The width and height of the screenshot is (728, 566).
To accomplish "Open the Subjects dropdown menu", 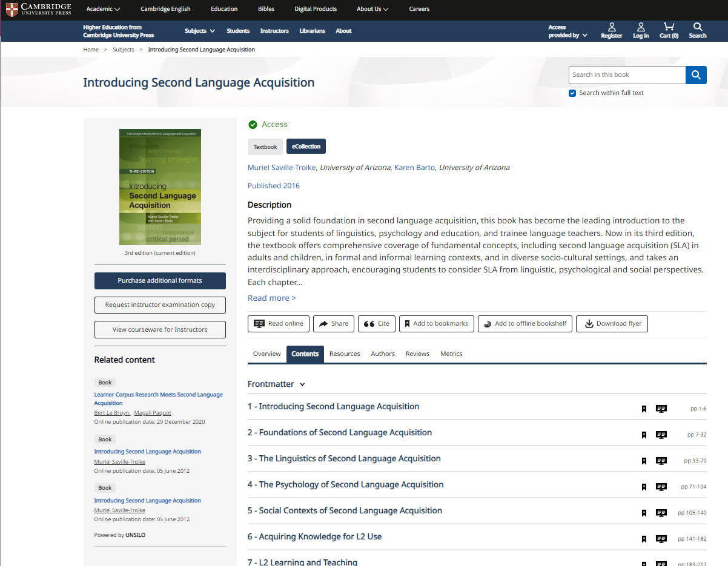I will point(199,31).
